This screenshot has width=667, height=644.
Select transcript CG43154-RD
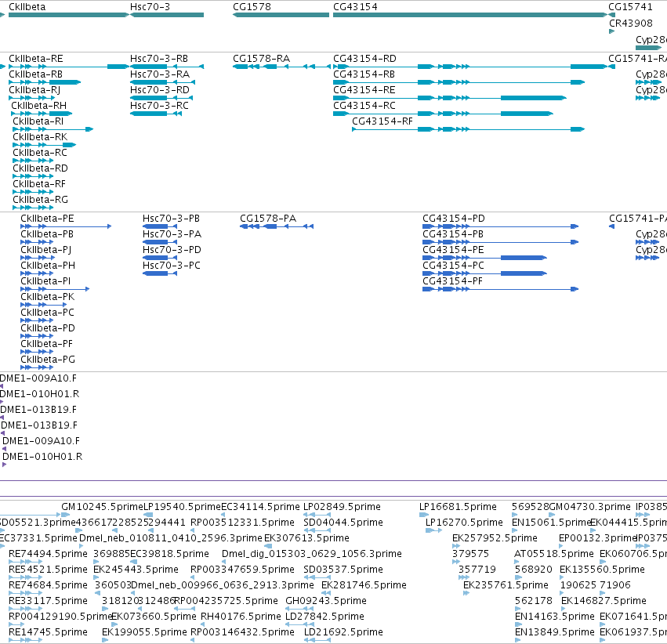tap(364, 59)
